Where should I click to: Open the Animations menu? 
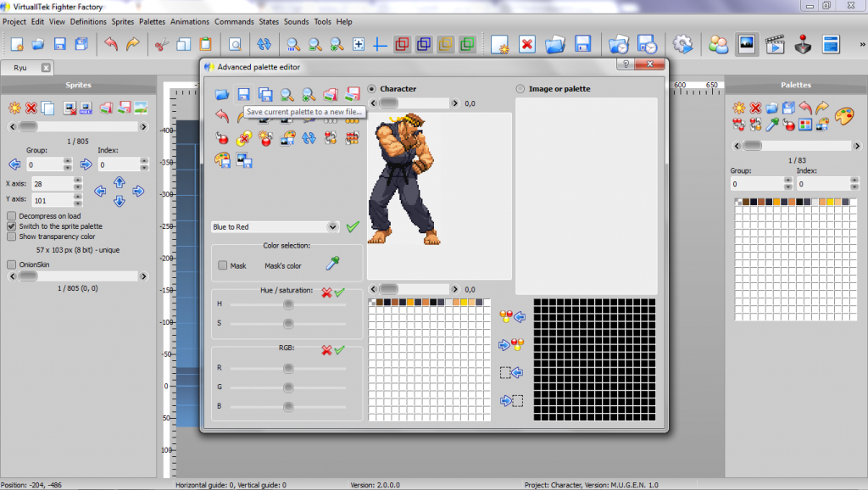190,21
